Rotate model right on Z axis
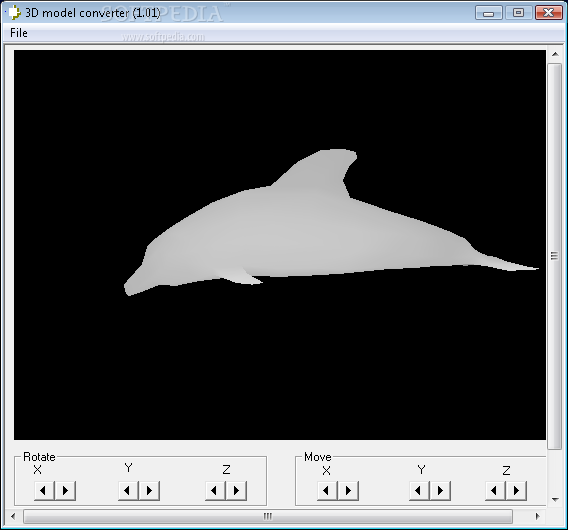The width and height of the screenshot is (568, 530). (x=236, y=491)
